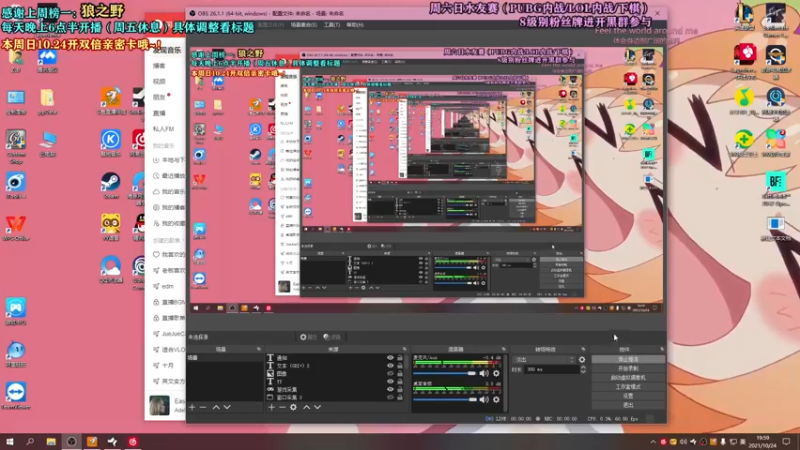
Task: Pop out the 控件 dock via header icon
Action: [662, 349]
